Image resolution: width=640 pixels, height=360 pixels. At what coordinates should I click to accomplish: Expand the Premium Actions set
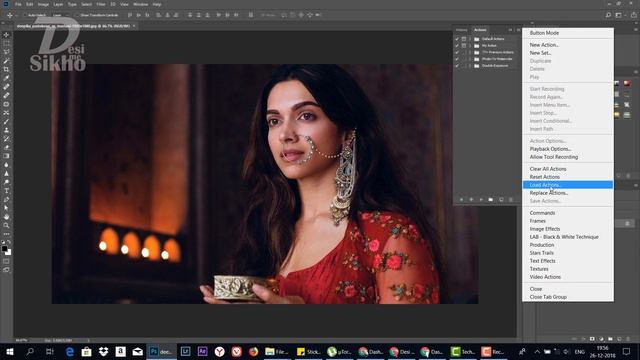[470, 52]
